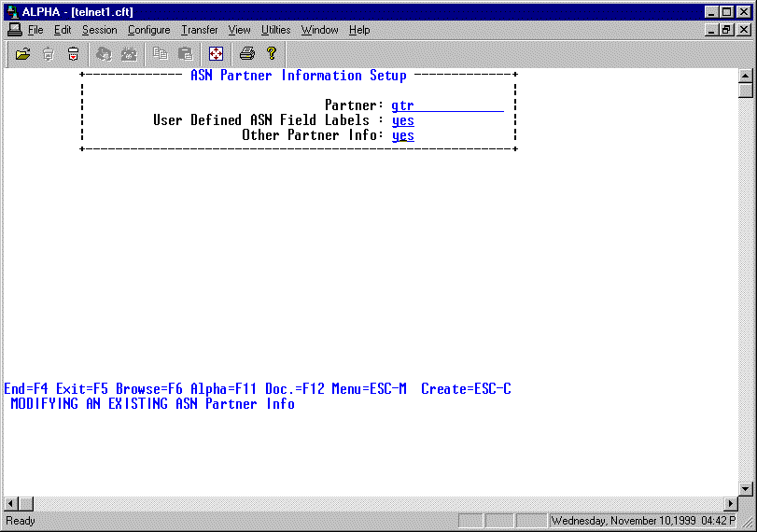Open the File menu
This screenshot has width=757, height=532.
[x=35, y=30]
